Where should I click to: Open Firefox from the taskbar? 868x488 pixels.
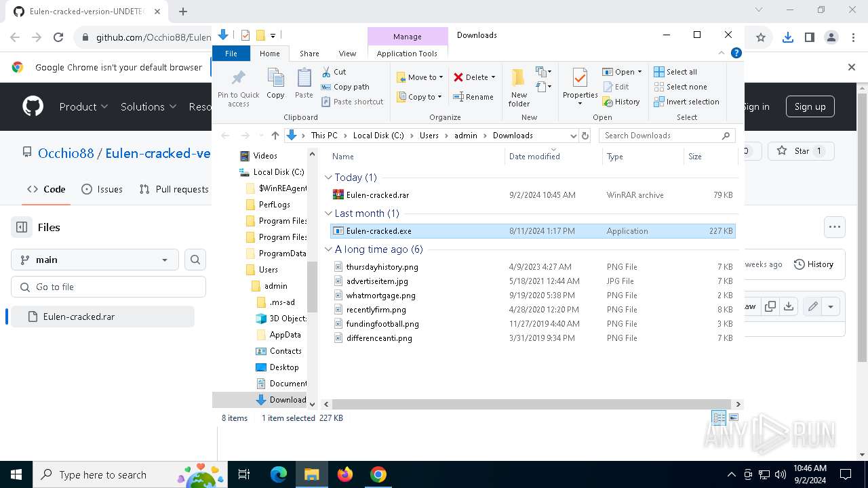coord(345,474)
